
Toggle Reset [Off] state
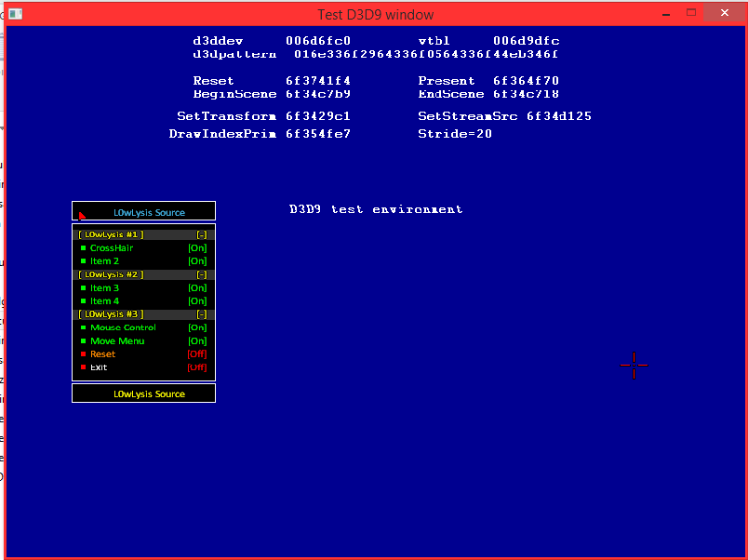coord(197,354)
